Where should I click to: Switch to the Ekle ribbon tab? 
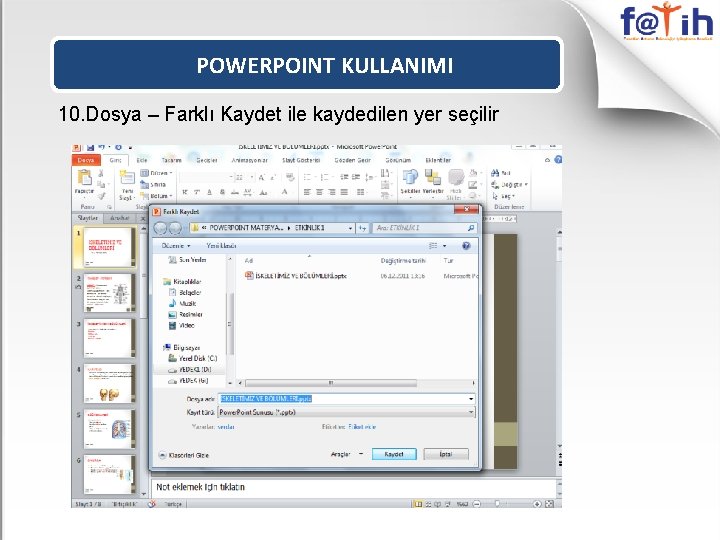(x=142, y=160)
